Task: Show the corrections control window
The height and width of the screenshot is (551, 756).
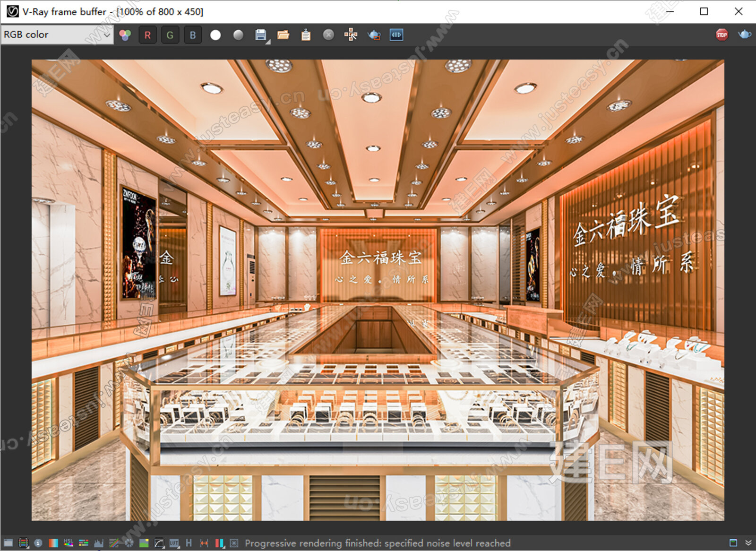Action: point(8,543)
